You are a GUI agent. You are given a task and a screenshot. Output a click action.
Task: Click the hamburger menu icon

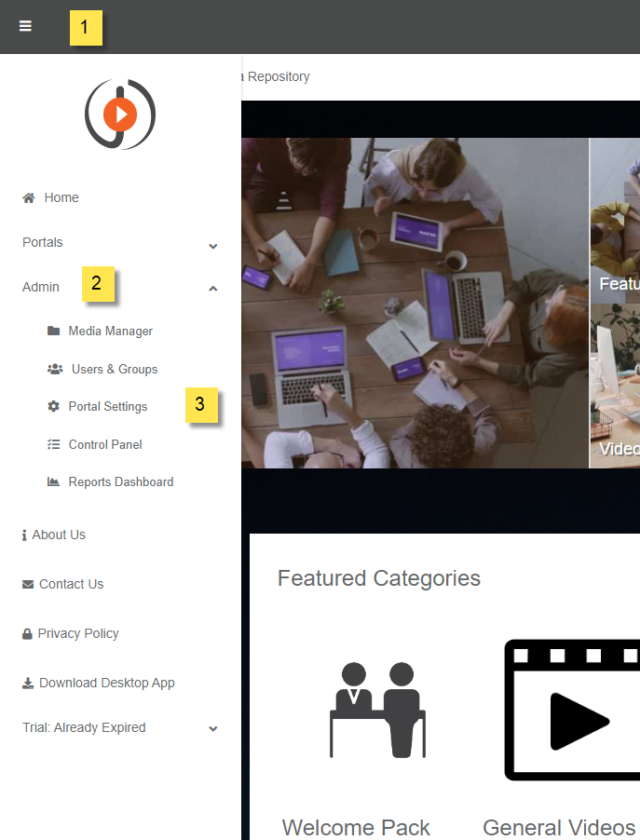pyautogui.click(x=25, y=27)
